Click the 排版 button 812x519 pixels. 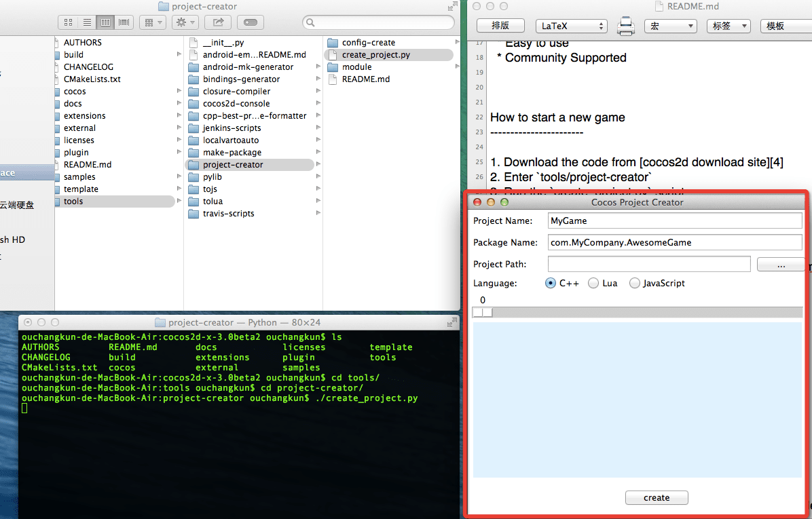coord(502,26)
